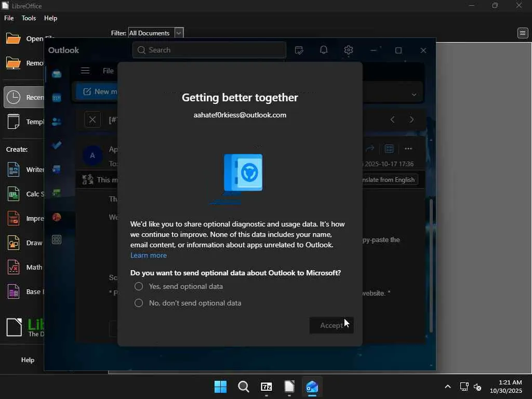Close the open email with X icon
This screenshot has width=532, height=399.
(92, 119)
